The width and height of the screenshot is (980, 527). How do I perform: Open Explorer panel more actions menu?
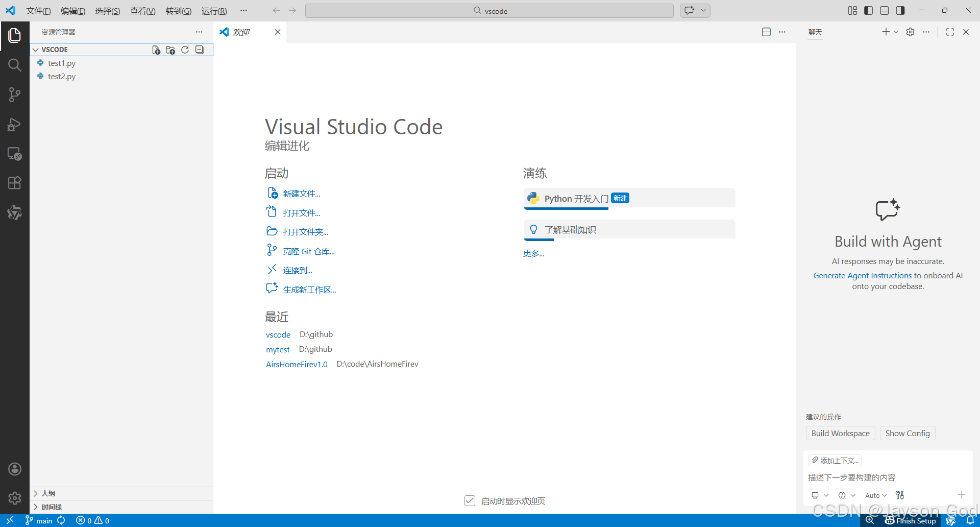coord(199,32)
